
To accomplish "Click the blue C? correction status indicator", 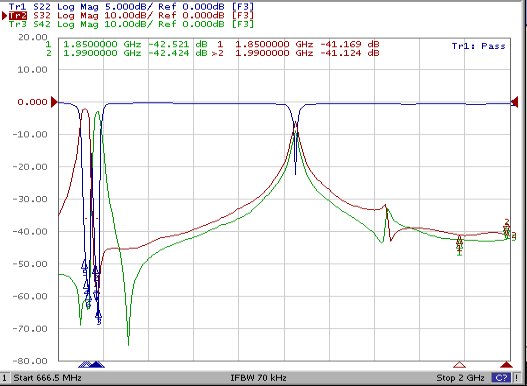I will point(501,378).
